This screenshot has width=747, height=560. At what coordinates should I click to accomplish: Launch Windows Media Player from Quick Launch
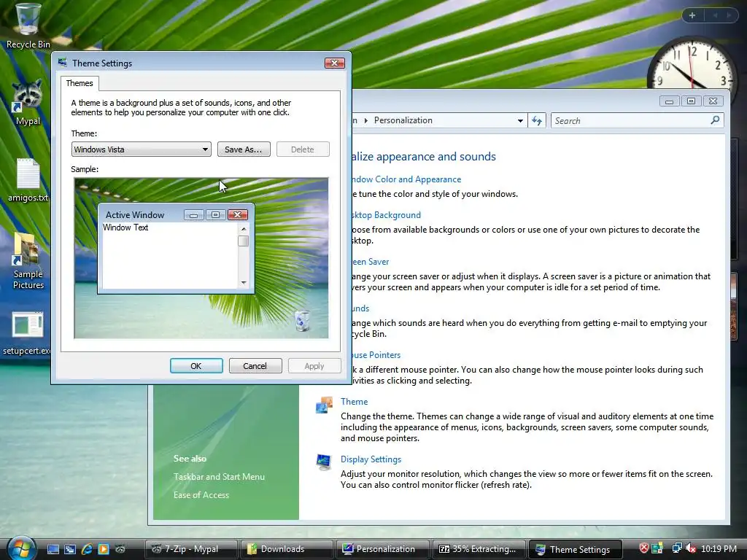pyautogui.click(x=104, y=549)
